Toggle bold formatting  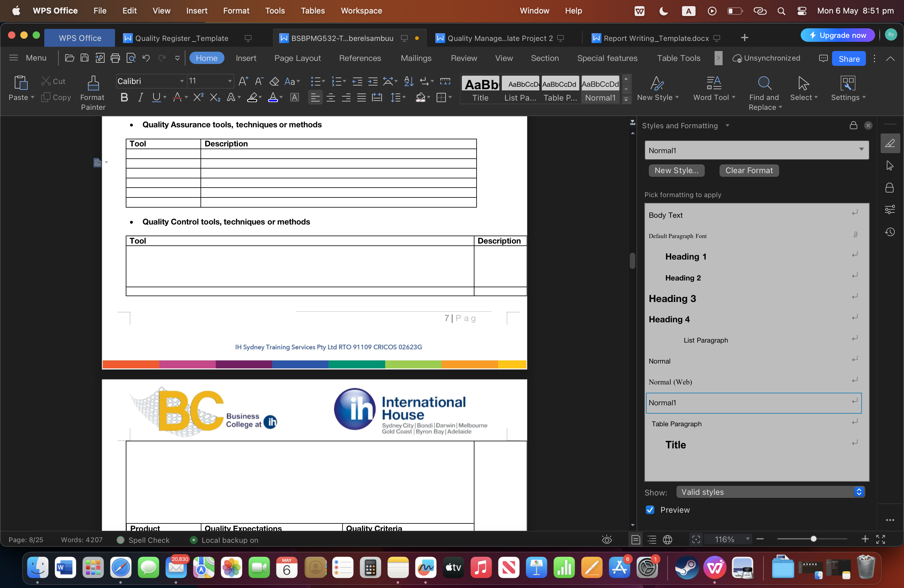(x=124, y=97)
